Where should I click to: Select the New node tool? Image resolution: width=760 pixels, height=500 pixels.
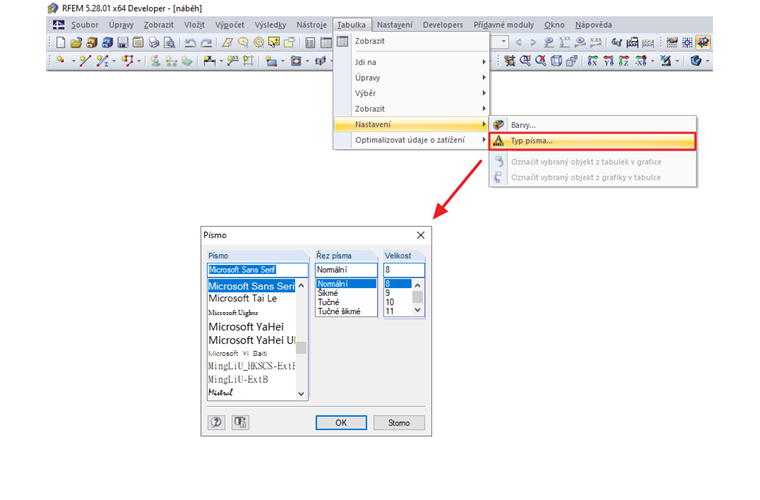click(x=61, y=61)
